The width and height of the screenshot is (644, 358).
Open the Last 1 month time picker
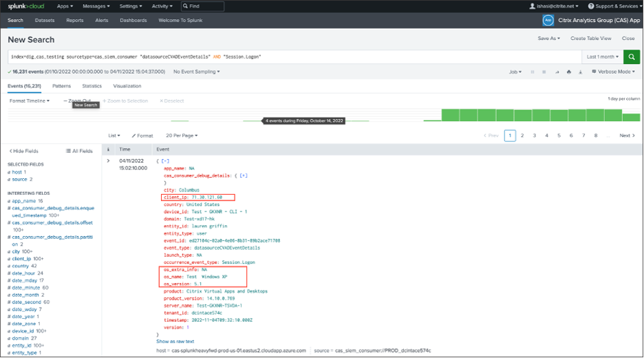tap(602, 57)
